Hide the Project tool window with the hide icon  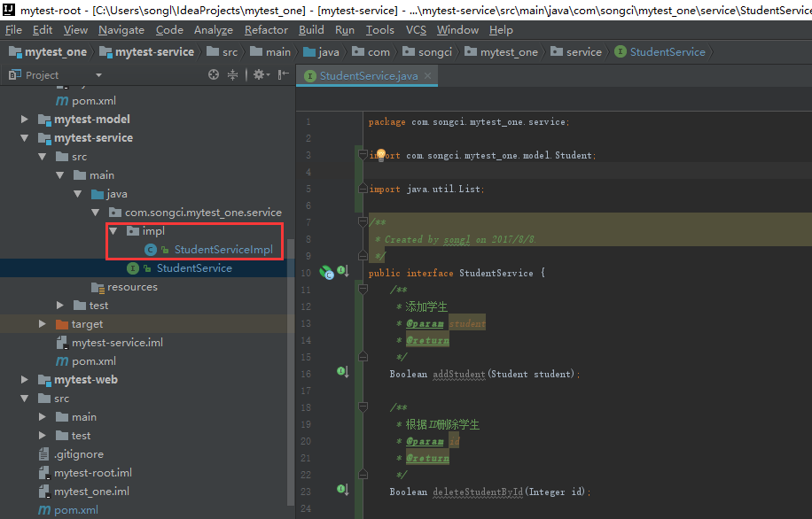[x=282, y=75]
